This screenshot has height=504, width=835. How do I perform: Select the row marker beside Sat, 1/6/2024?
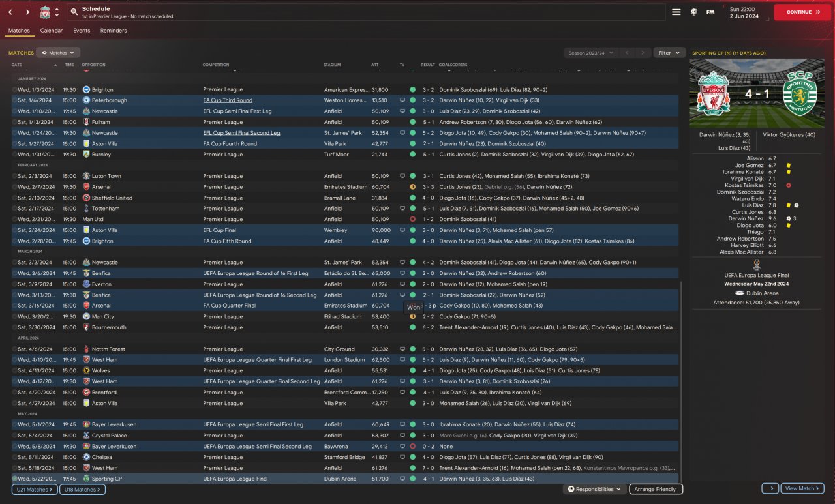pos(14,100)
